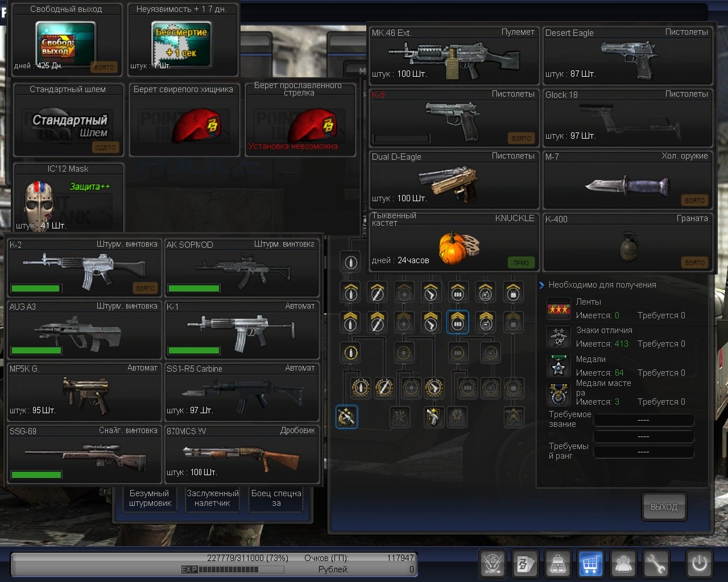Click ВЗЯТО button on the M-7 knife
This screenshot has height=582, width=728.
(x=695, y=200)
